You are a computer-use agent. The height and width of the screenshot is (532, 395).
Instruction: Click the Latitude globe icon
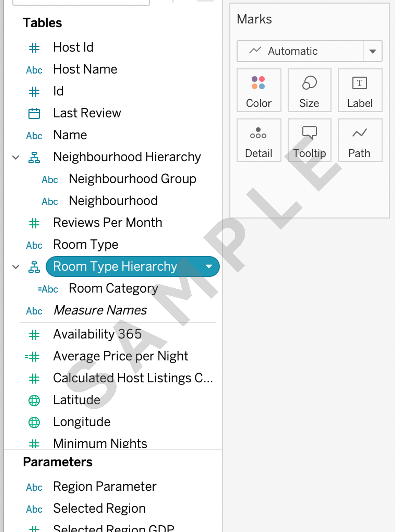(x=34, y=400)
